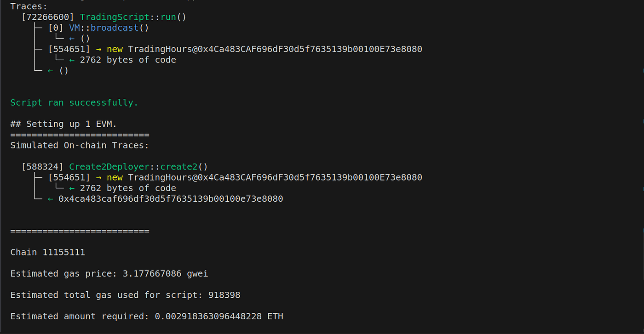Viewport: 644px width, 334px height.
Task: Click the TradingScript::run() trace line
Action: click(103, 17)
